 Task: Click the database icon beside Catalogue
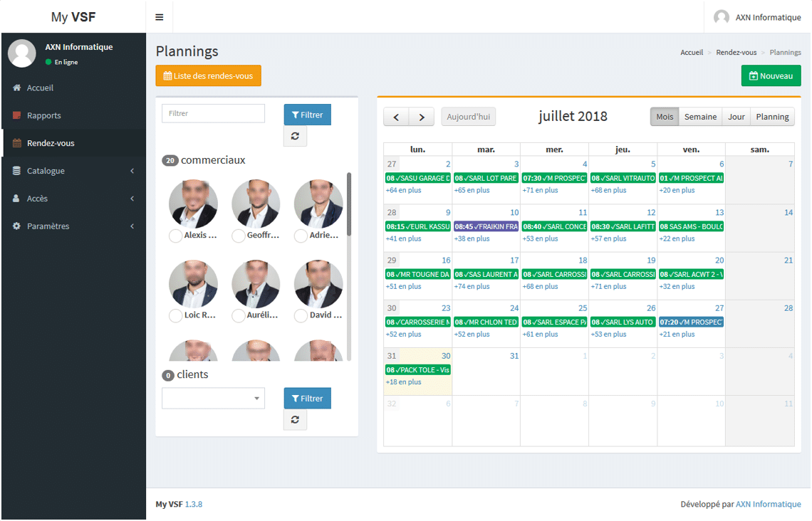point(16,171)
